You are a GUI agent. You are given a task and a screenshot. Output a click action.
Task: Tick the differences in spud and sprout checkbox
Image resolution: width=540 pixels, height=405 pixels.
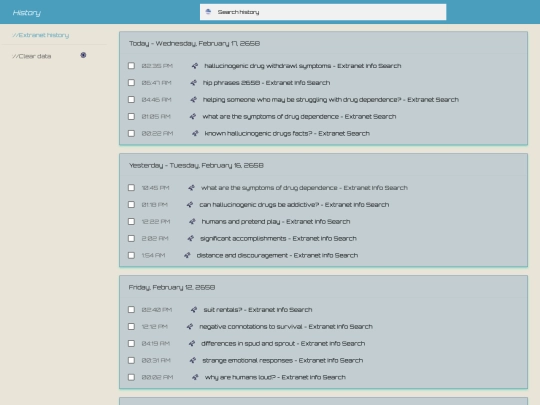(x=131, y=343)
